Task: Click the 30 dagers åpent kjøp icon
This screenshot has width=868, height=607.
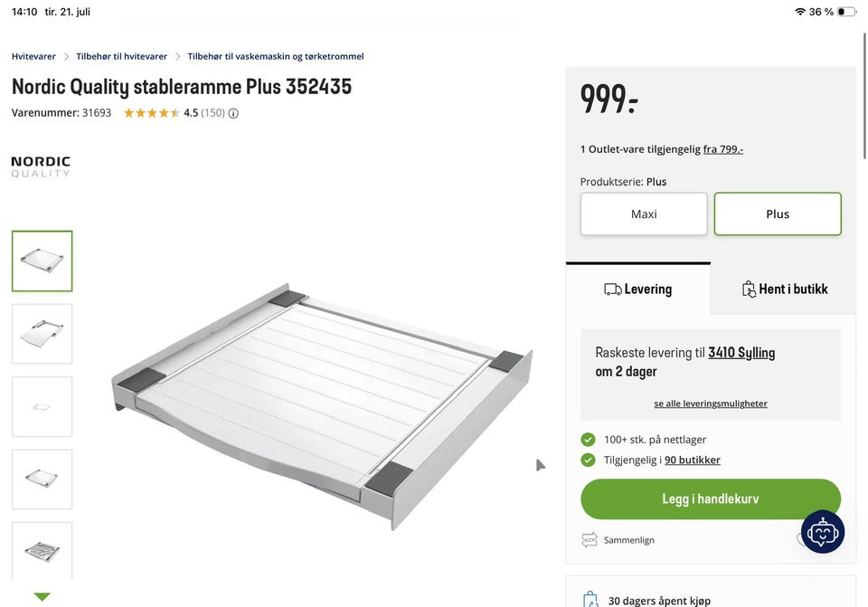Action: [590, 599]
